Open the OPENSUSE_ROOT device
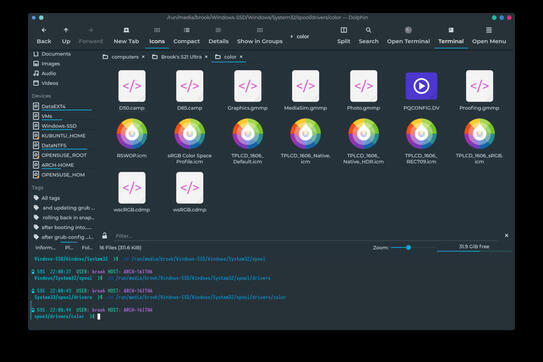This screenshot has width=543, height=362. tap(64, 155)
